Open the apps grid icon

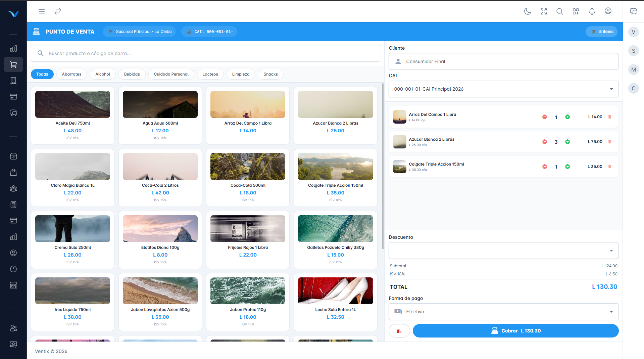(x=576, y=11)
